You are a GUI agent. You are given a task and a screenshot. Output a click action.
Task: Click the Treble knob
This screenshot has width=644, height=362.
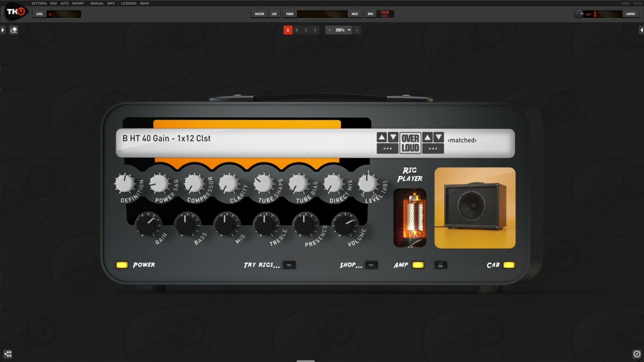tap(266, 224)
